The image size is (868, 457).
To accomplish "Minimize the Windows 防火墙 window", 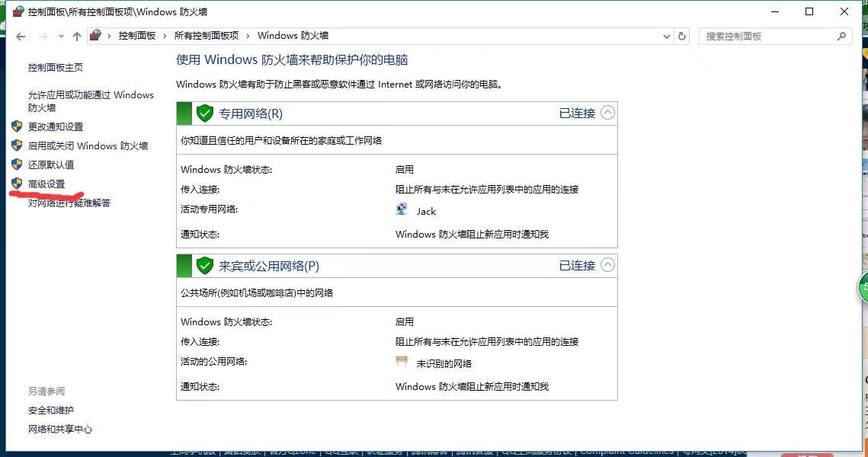I will click(775, 11).
